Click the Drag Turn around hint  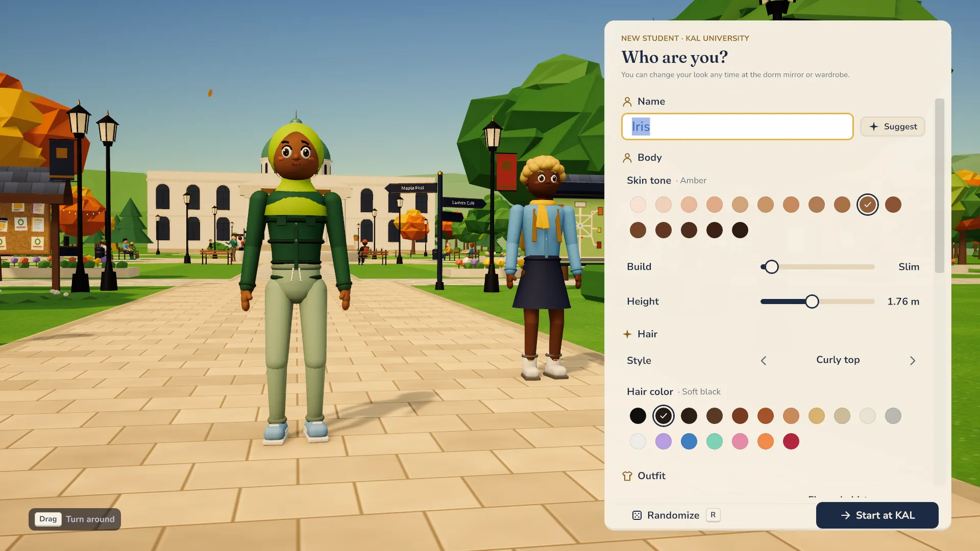75,519
